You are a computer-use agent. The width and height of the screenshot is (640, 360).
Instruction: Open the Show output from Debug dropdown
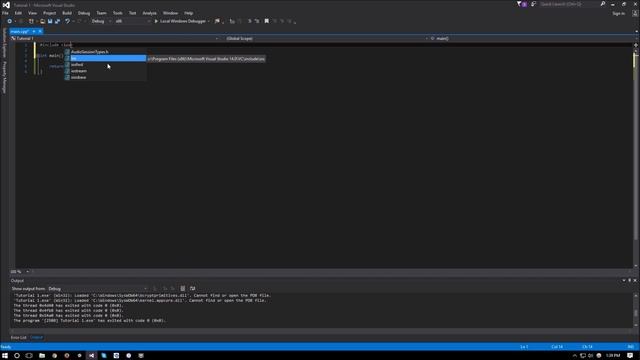[98, 289]
